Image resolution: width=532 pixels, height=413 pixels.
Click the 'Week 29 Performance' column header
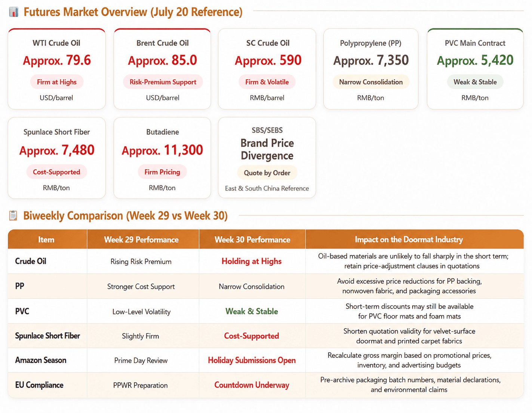pyautogui.click(x=141, y=240)
